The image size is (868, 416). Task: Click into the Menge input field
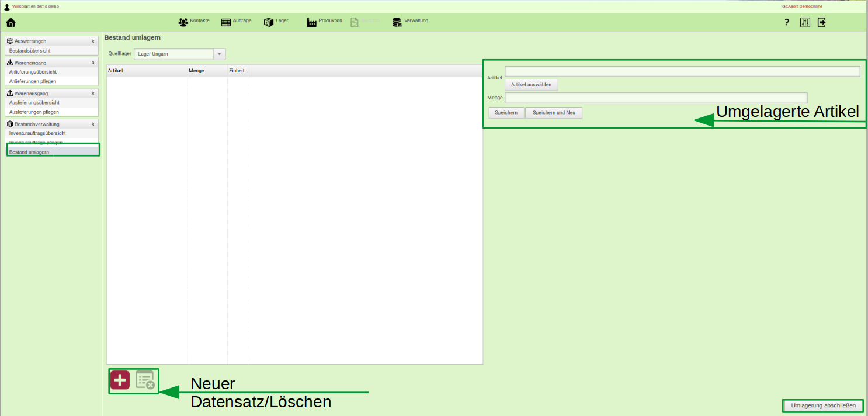[655, 98]
